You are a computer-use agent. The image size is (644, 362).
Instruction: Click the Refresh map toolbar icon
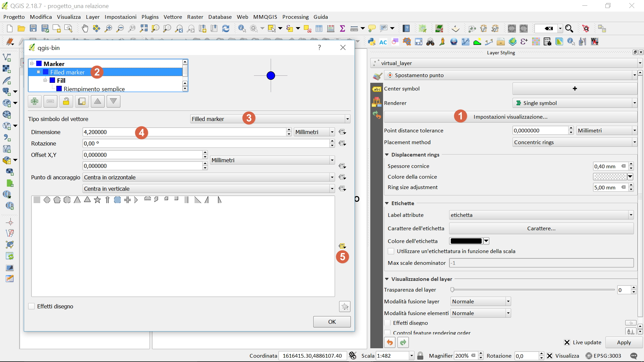tap(226, 29)
